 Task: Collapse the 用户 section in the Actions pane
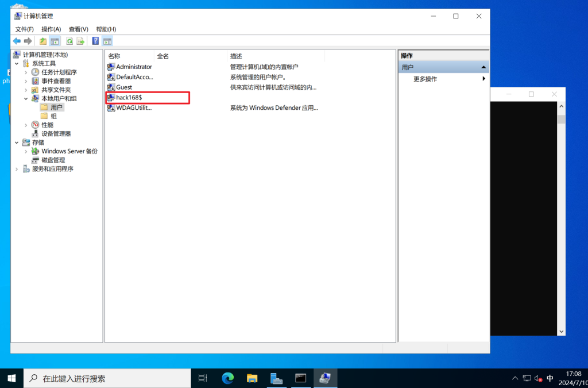point(484,67)
